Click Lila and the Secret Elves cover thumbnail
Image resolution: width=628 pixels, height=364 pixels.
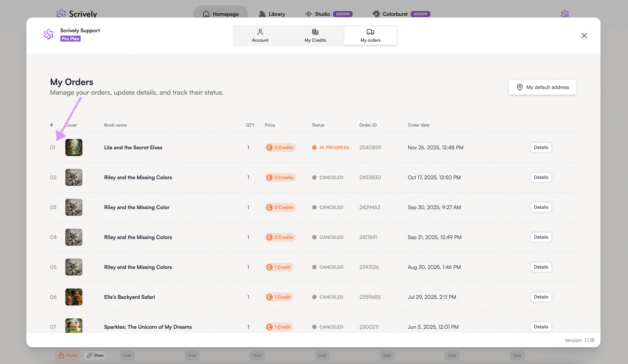pos(74,147)
